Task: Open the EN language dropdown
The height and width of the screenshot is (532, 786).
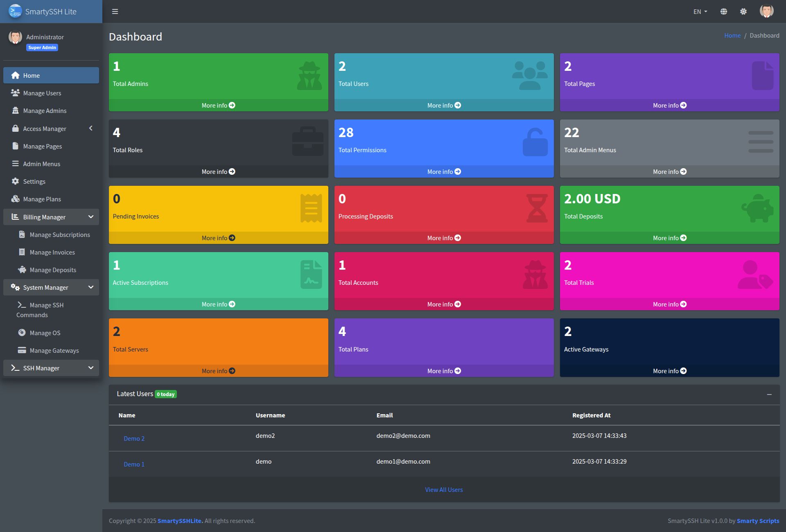Action: click(700, 11)
